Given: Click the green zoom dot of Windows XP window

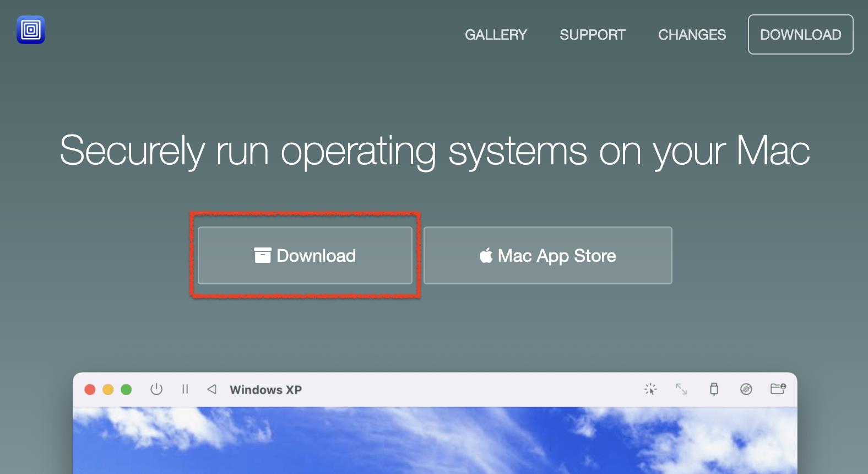Looking at the screenshot, I should click(126, 390).
